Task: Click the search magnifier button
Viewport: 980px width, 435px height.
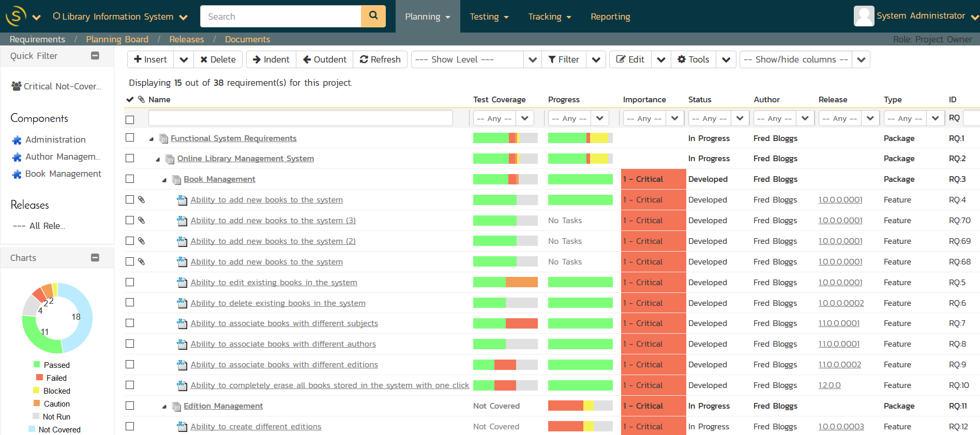Action: [373, 16]
